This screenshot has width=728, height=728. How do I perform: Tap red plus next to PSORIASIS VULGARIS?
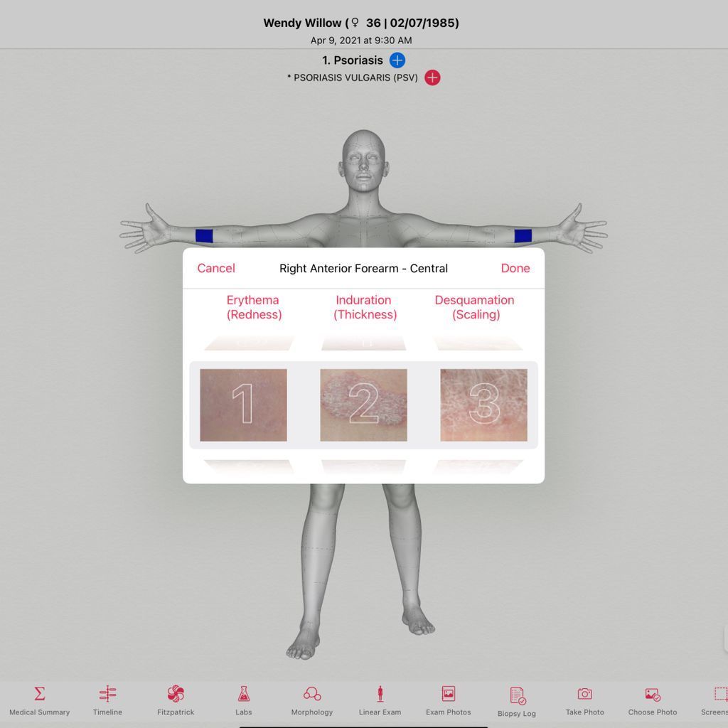(x=432, y=77)
